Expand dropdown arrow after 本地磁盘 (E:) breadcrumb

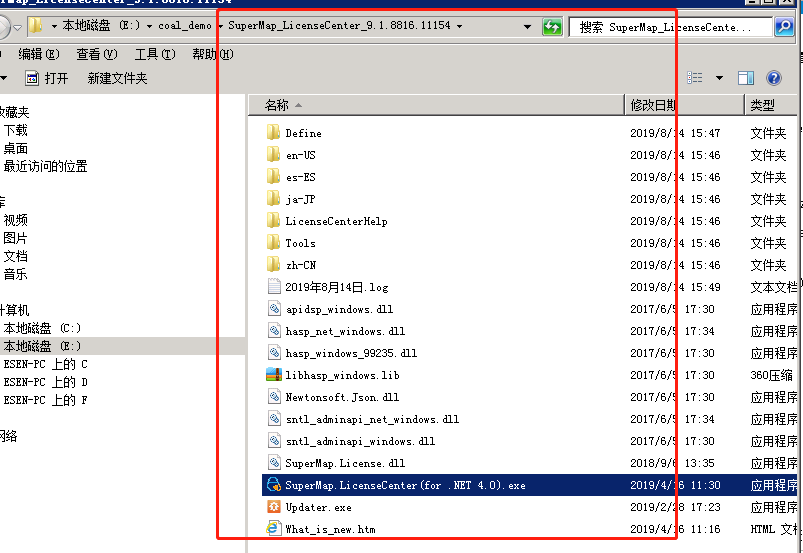(149, 26)
